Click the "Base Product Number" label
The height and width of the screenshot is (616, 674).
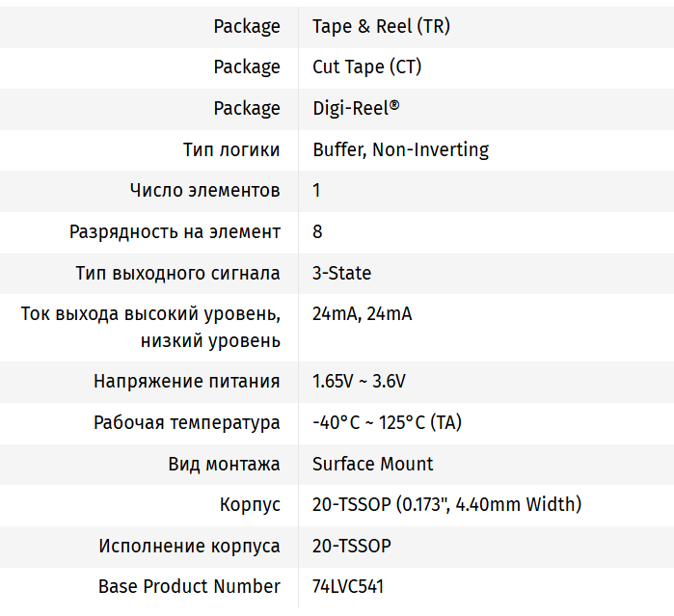pos(189,586)
